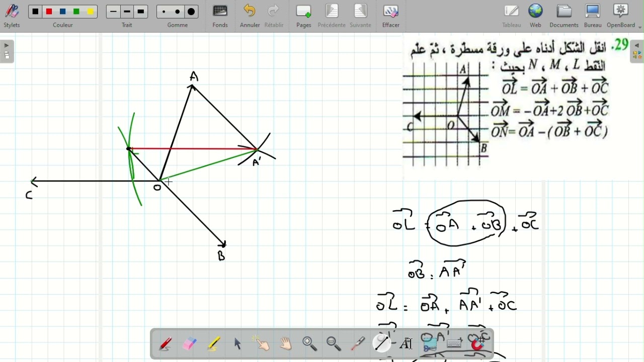Pick the yellow pen color
The image size is (644, 362).
[91, 12]
